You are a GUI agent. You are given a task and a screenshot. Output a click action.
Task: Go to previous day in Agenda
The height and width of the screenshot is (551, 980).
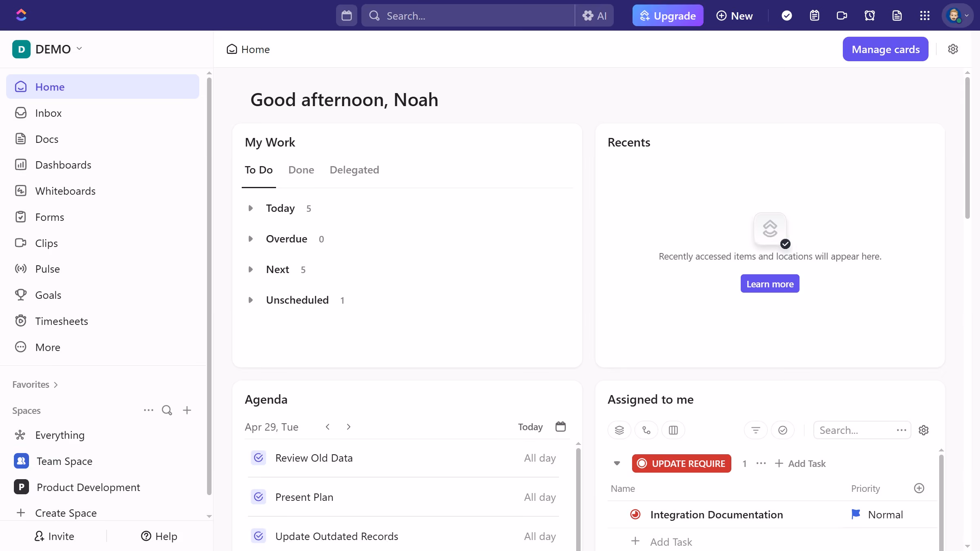click(327, 427)
